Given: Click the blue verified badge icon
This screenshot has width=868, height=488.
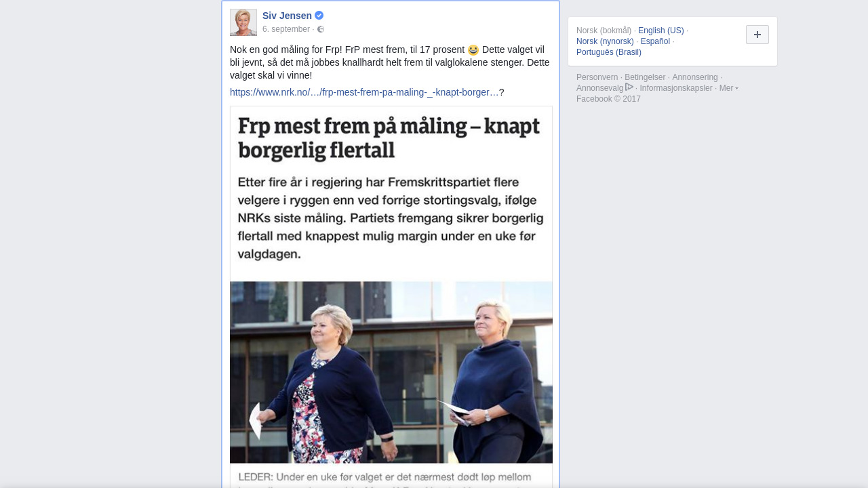Looking at the screenshot, I should pos(319,16).
